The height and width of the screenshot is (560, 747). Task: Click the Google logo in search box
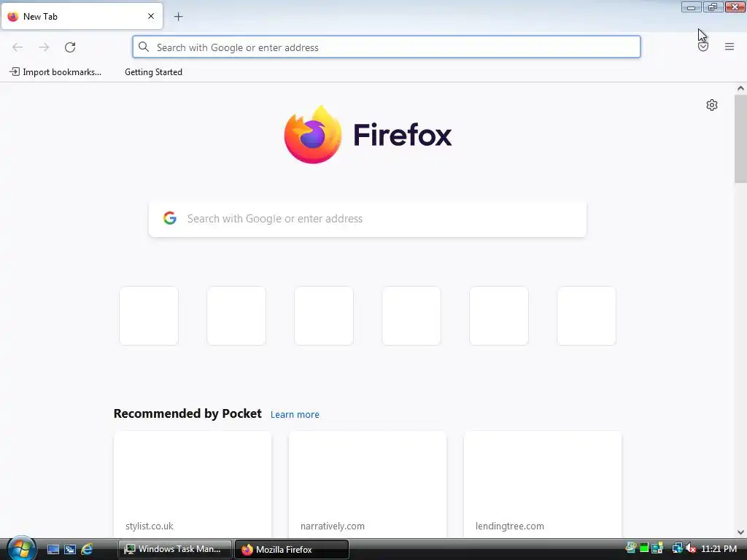click(170, 218)
